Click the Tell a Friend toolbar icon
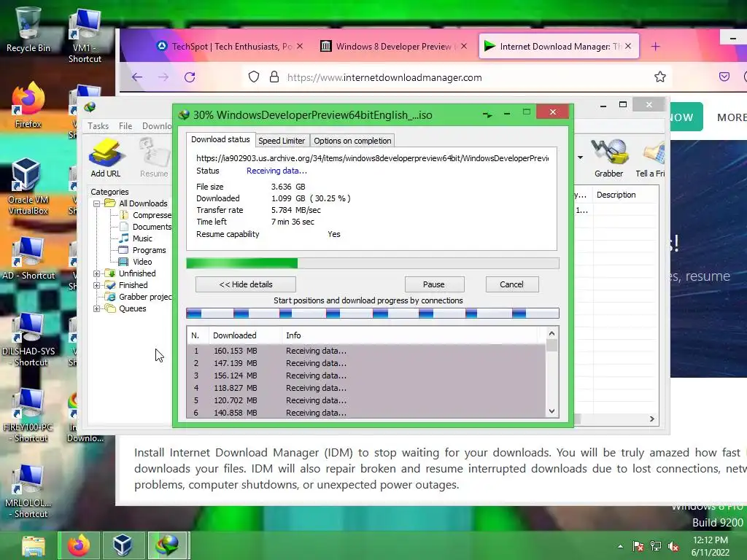747x560 pixels. 650,158
